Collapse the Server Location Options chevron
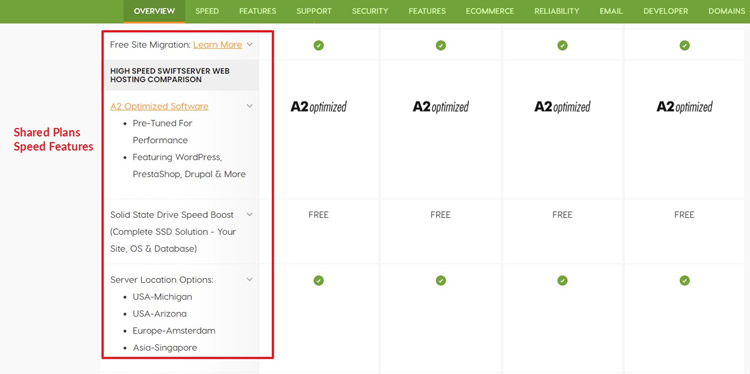This screenshot has height=374, width=750. pos(250,279)
